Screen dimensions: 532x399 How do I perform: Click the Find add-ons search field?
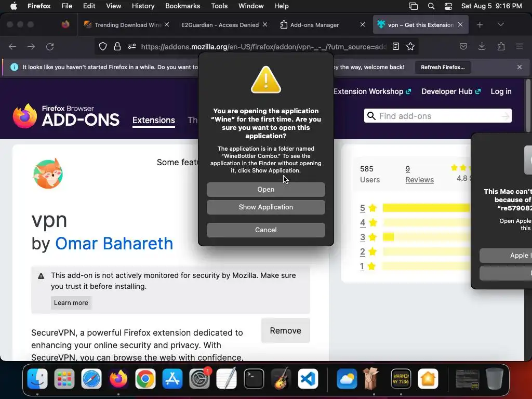[x=437, y=116]
